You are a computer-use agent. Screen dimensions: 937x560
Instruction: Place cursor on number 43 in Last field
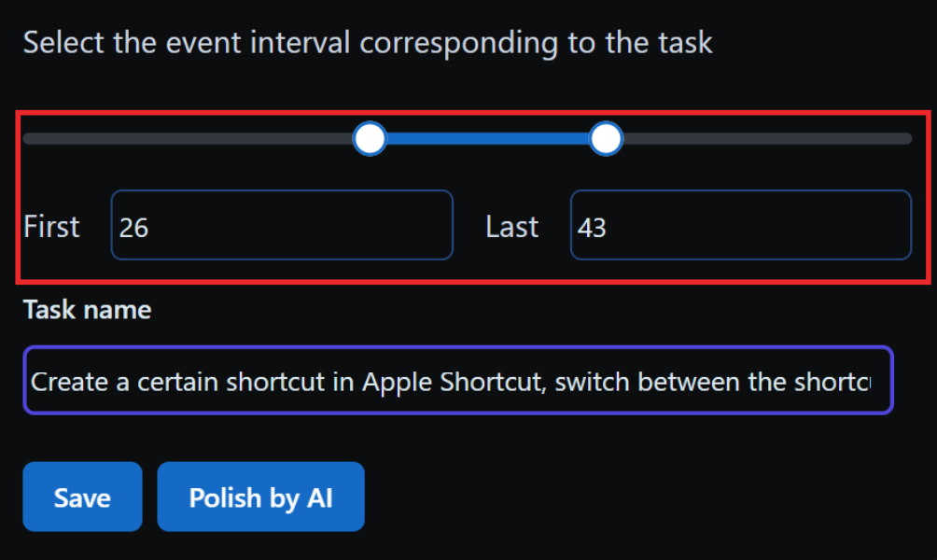[593, 227]
